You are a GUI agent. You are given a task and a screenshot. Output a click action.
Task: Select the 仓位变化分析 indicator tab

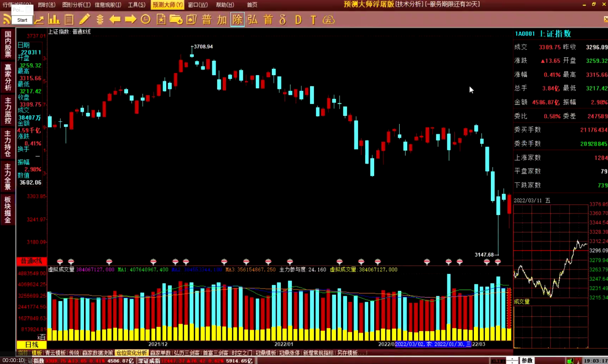pyautogui.click(x=132, y=353)
